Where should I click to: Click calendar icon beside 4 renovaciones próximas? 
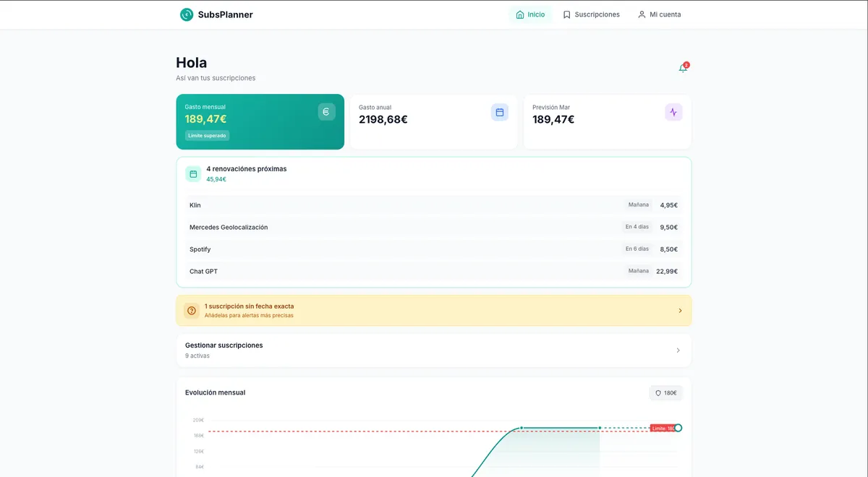[193, 173]
